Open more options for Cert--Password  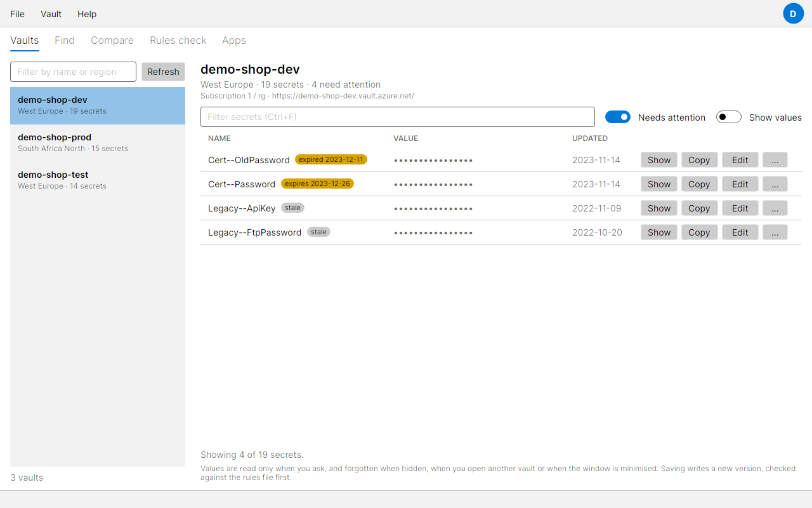point(775,184)
